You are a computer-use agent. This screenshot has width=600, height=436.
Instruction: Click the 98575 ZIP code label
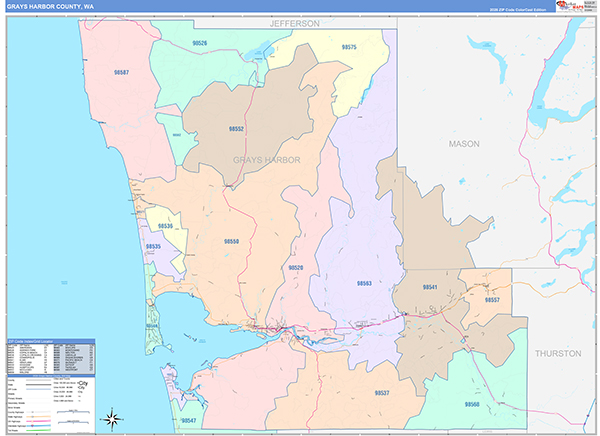coord(349,47)
